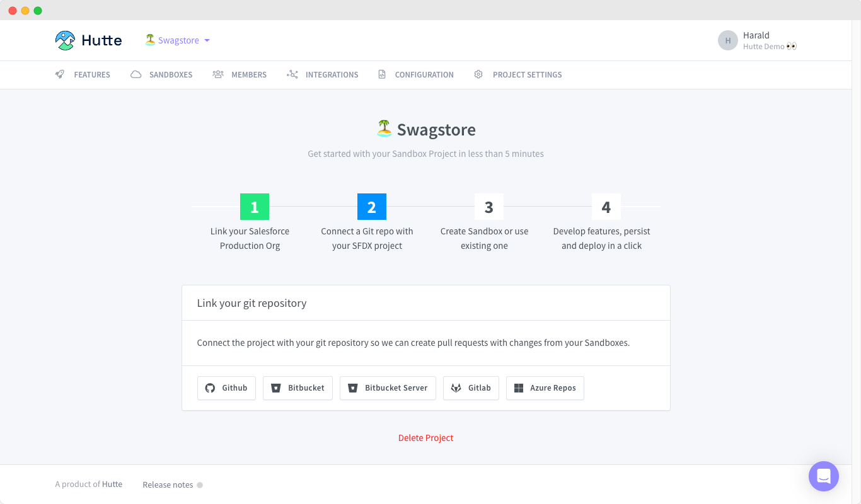Click 'Create Sandbox or use existing one' text
Screen dimensions: 861x504
coord(485,239)
